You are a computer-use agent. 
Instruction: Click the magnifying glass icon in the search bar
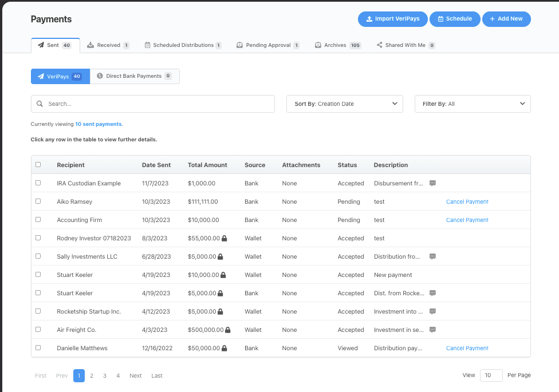(39, 104)
